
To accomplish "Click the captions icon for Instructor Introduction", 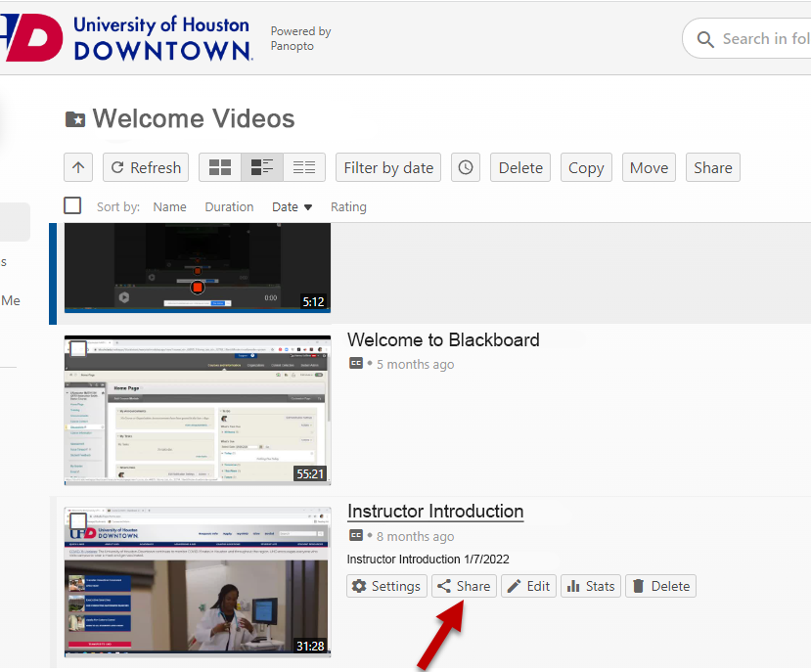I will point(356,535).
